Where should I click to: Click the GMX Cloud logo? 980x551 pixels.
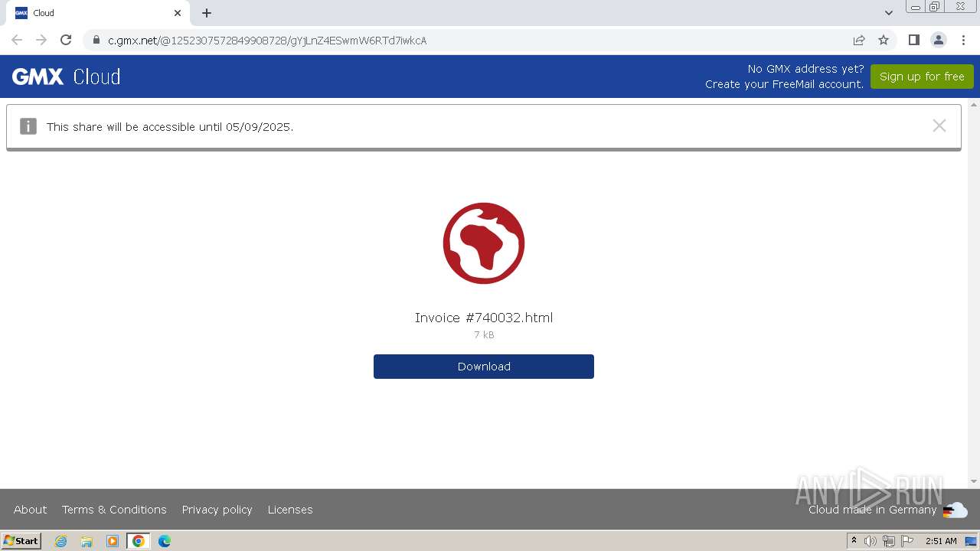pos(67,77)
